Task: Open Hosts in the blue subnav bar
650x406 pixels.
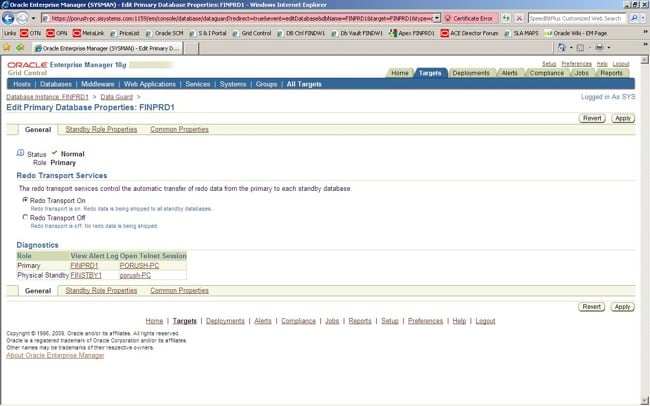Action: (22, 84)
